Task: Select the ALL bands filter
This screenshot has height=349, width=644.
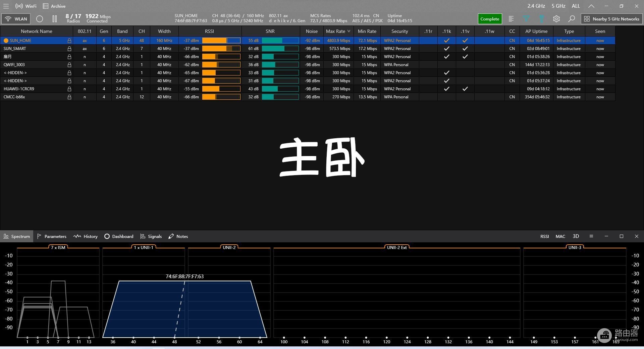Action: (x=576, y=6)
